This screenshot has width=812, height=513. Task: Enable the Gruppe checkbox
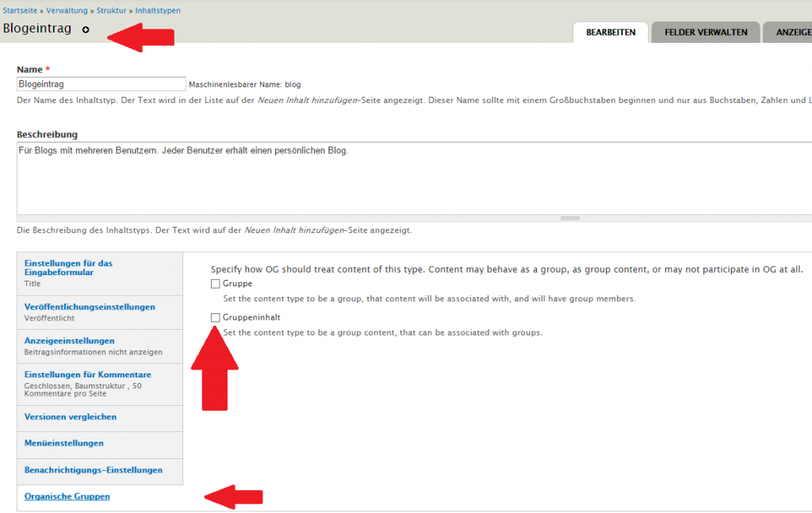pyautogui.click(x=215, y=284)
